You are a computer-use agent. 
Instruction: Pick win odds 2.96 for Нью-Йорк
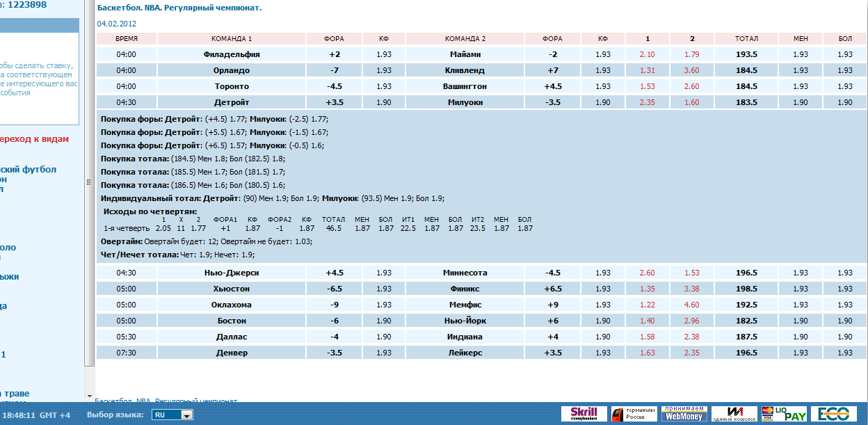click(692, 321)
